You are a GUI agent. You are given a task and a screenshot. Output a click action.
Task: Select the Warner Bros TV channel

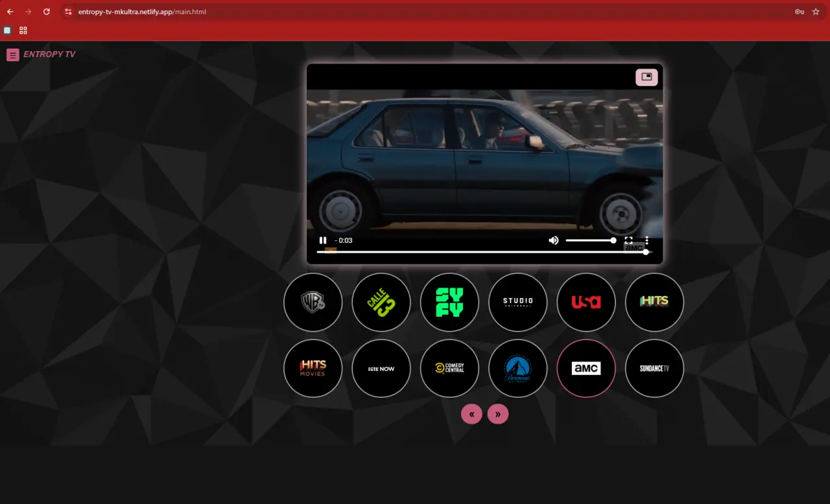pos(313,302)
